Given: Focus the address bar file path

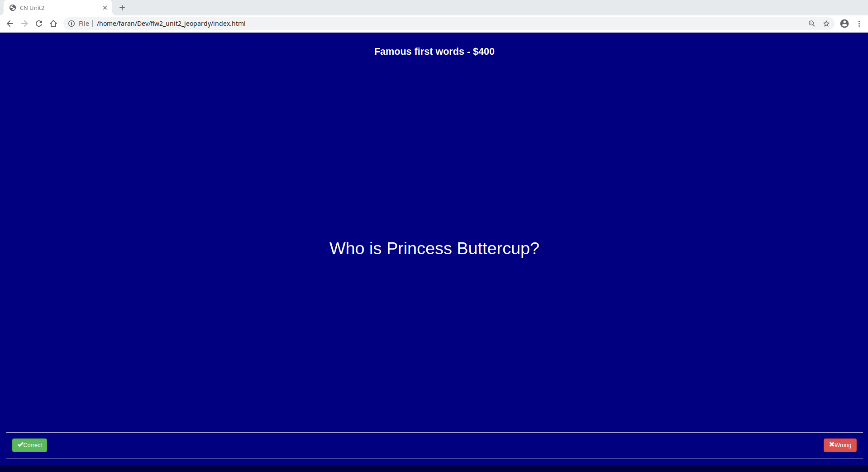Looking at the screenshot, I should point(171,24).
